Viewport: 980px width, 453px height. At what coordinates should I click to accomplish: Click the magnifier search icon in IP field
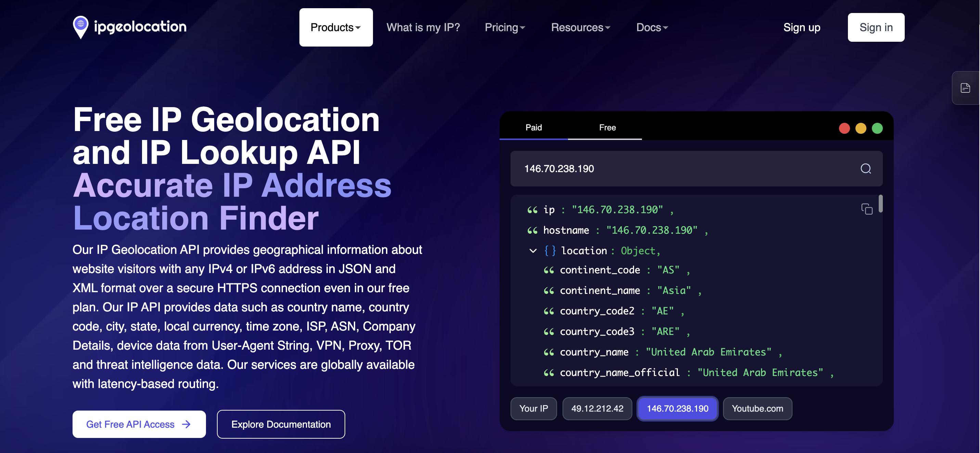click(x=865, y=168)
